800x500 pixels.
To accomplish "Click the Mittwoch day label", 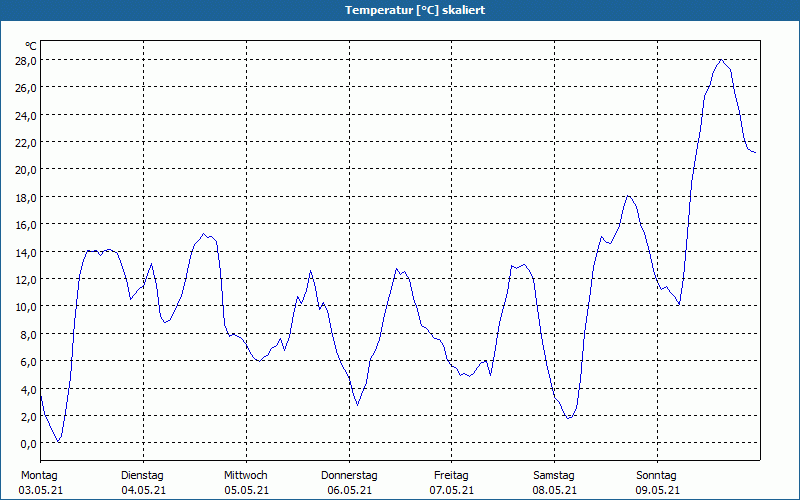I will tap(246, 475).
